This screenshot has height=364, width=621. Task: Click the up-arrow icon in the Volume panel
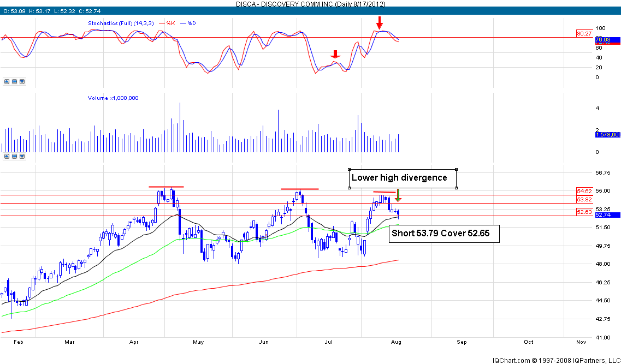pyautogui.click(x=7, y=157)
